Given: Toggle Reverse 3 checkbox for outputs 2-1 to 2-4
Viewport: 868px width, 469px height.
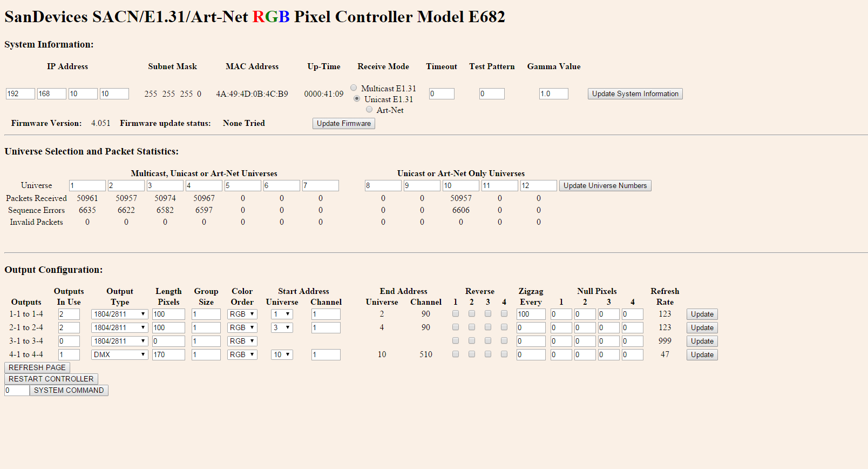Looking at the screenshot, I should (488, 327).
